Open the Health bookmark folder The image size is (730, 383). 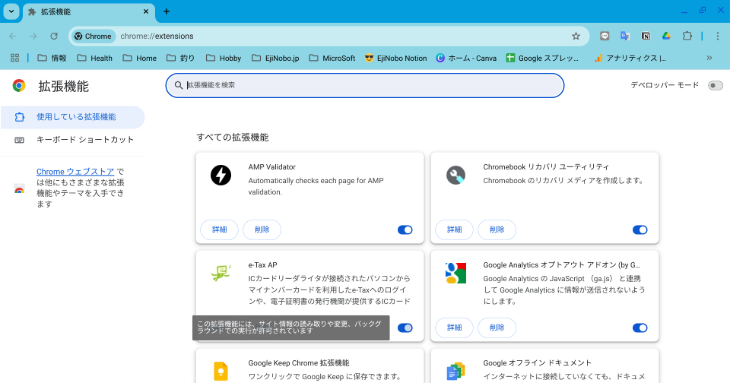coord(95,58)
